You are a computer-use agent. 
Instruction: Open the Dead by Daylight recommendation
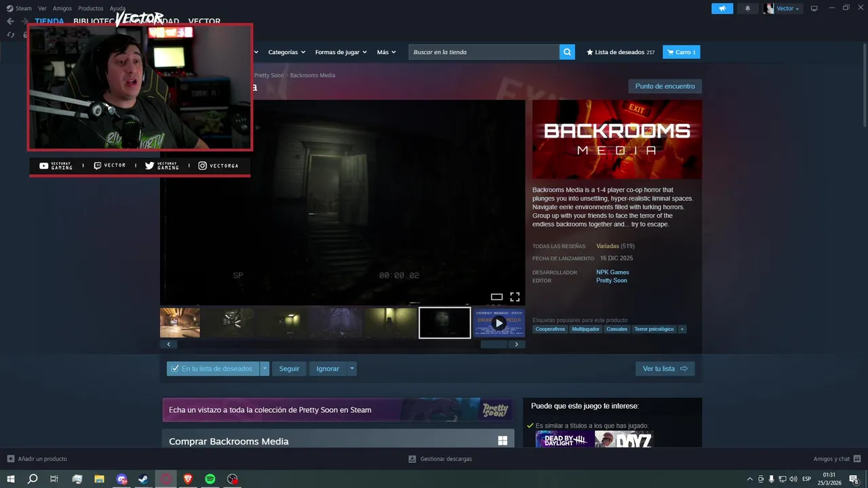point(565,440)
